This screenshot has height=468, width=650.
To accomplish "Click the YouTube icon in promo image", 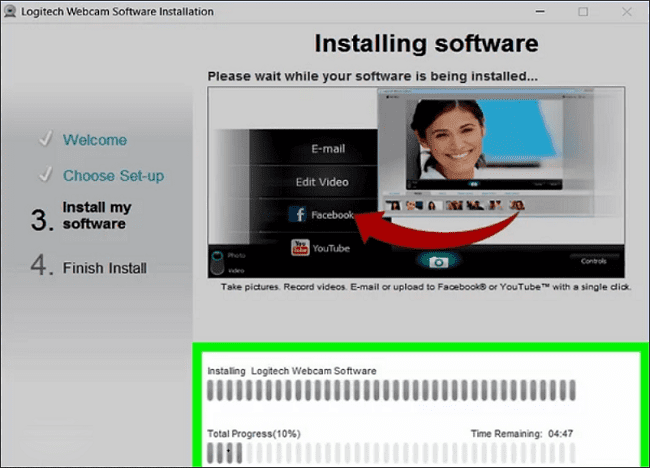I will (x=300, y=248).
